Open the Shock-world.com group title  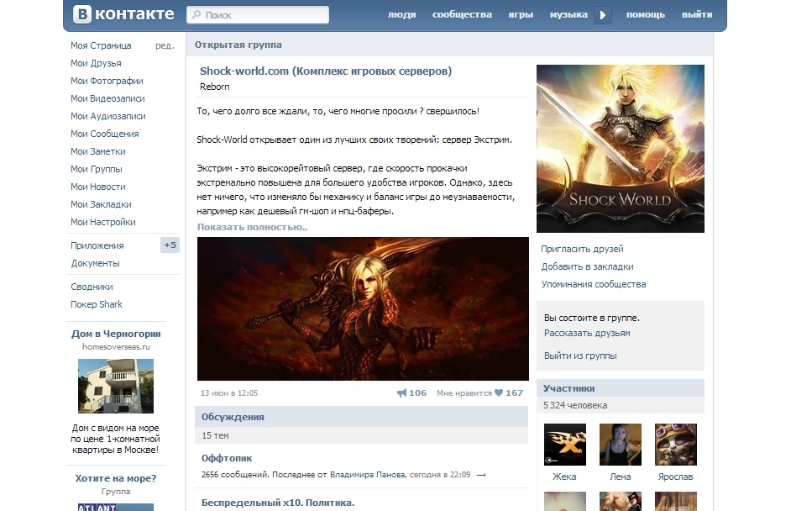(x=326, y=71)
